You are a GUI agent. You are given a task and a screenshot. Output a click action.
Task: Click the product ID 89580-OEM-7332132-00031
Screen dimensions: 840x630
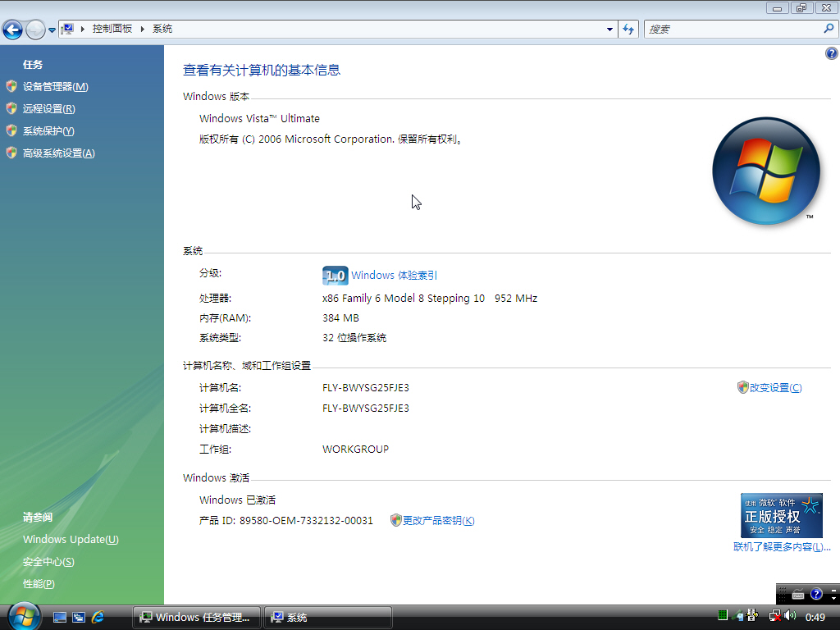[306, 521]
